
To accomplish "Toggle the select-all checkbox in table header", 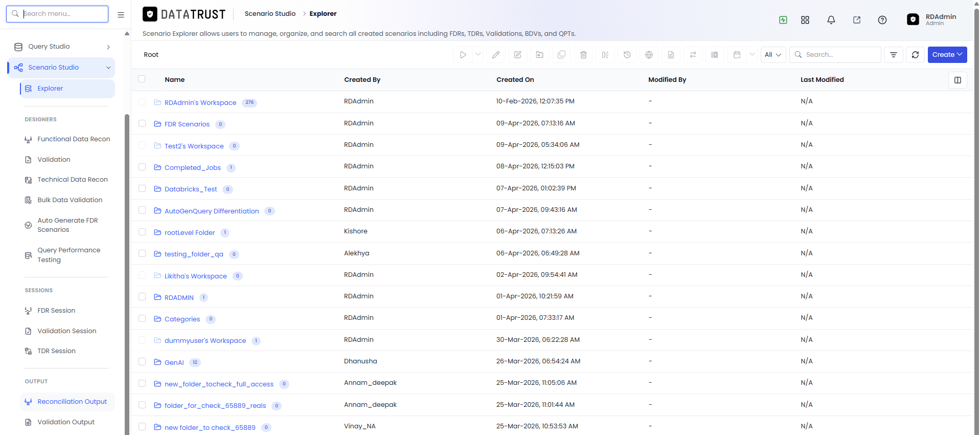I will [x=142, y=79].
